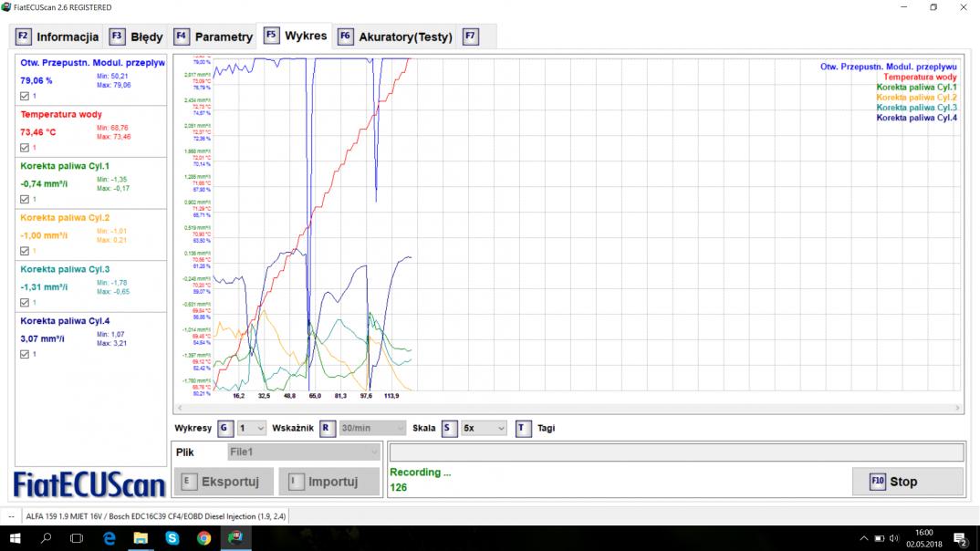This screenshot has width=980, height=551.
Task: Click the F2 key icon
Action: click(23, 36)
